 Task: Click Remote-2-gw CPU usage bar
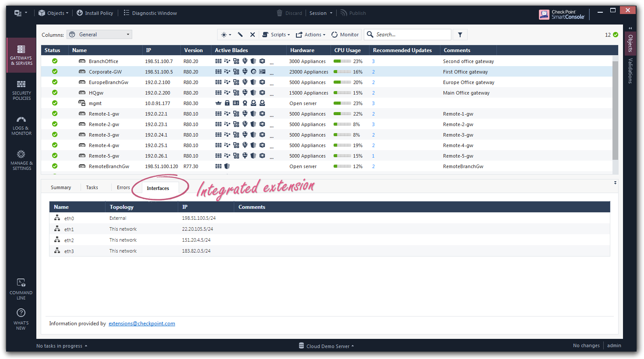pyautogui.click(x=342, y=124)
